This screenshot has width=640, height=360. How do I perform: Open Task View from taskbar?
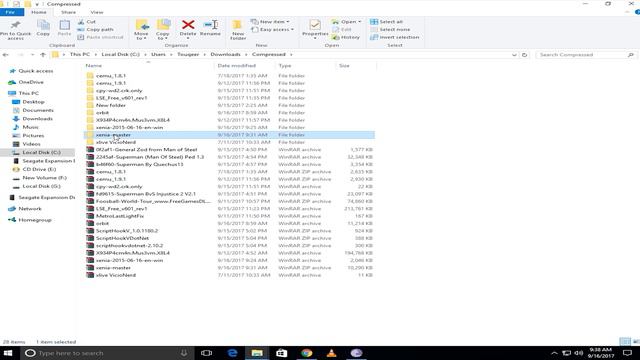coord(207,353)
